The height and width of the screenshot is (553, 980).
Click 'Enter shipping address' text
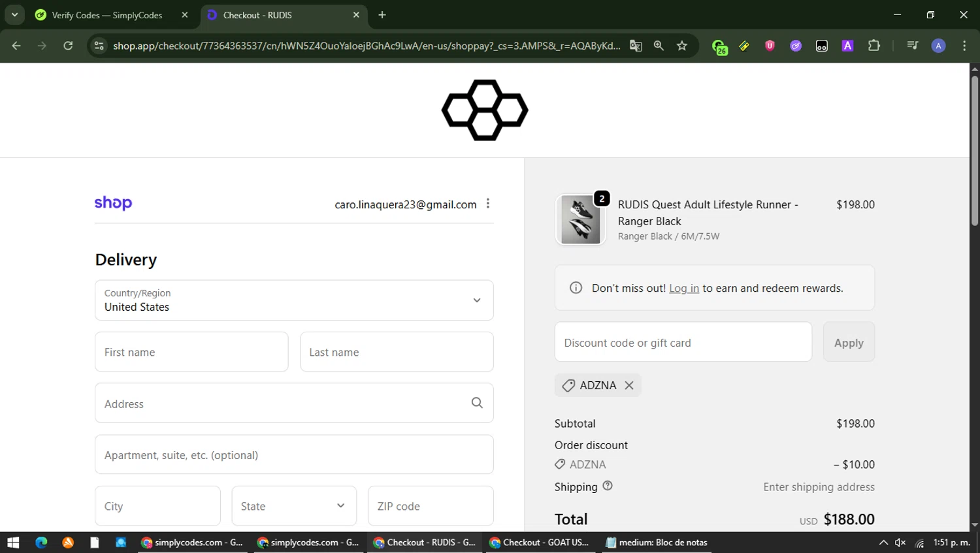tap(819, 487)
